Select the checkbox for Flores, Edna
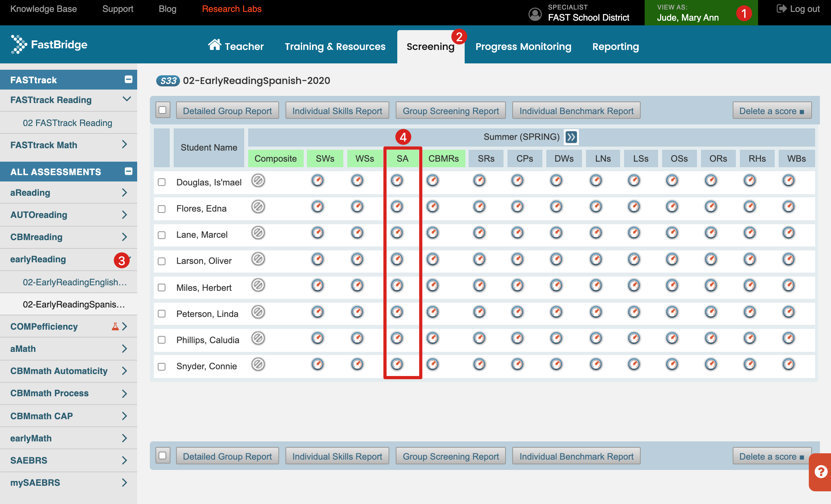This screenshot has width=831, height=504. (x=162, y=209)
